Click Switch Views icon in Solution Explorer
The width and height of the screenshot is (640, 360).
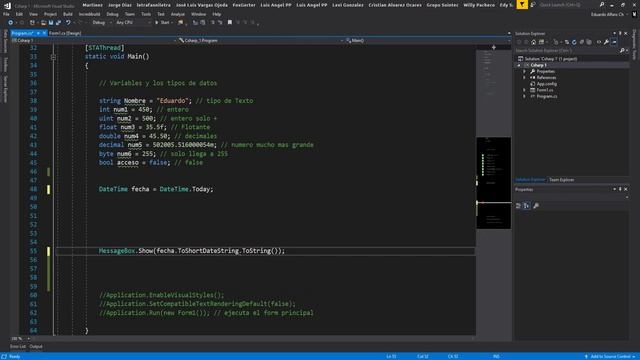[x=541, y=42]
